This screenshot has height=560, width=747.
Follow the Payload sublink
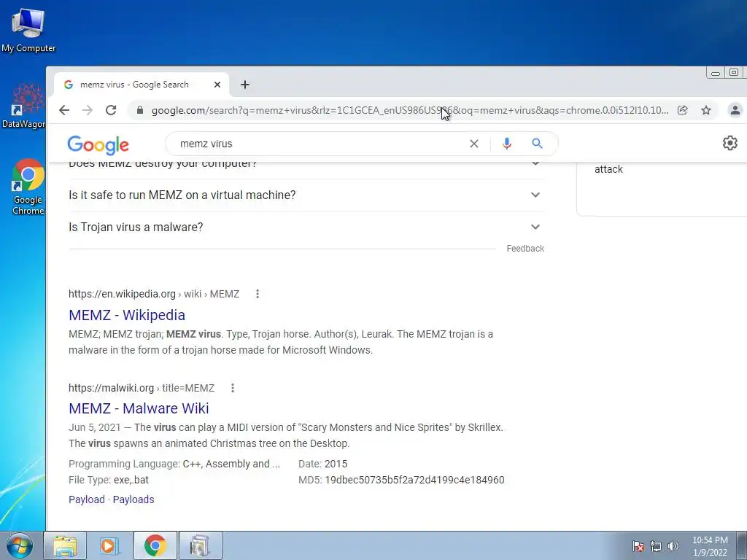[x=87, y=499]
